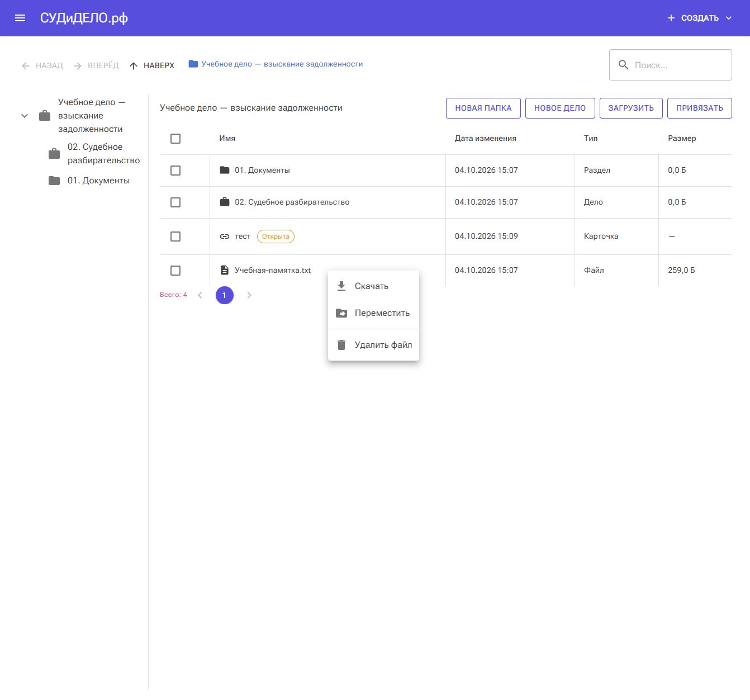Click the plus icon beside СОЗДАТЬ

(x=671, y=18)
